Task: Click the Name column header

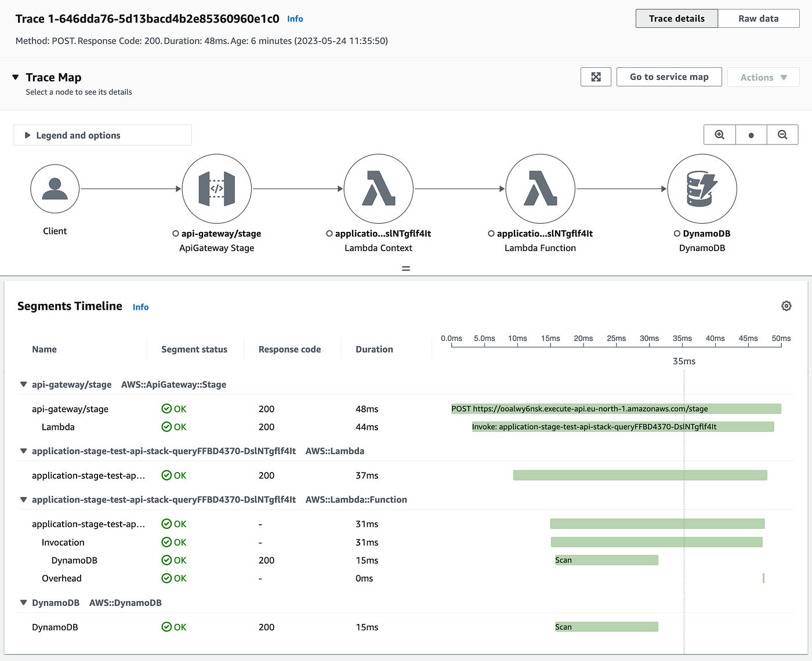Action: click(x=45, y=350)
